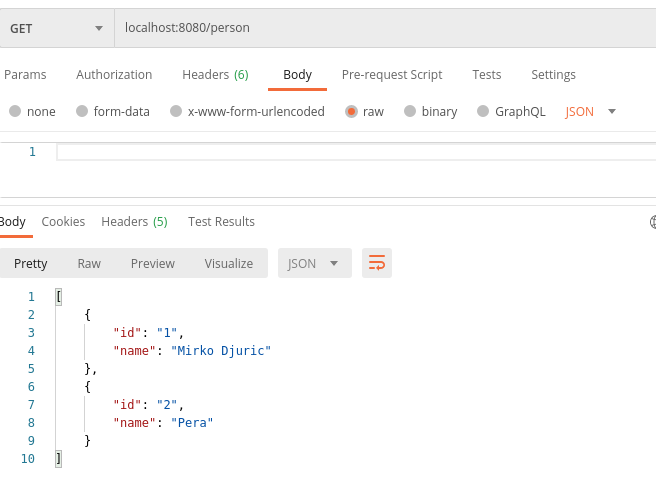Click the opening bracket on response line 1
This screenshot has width=656, height=491.
[x=59, y=297]
